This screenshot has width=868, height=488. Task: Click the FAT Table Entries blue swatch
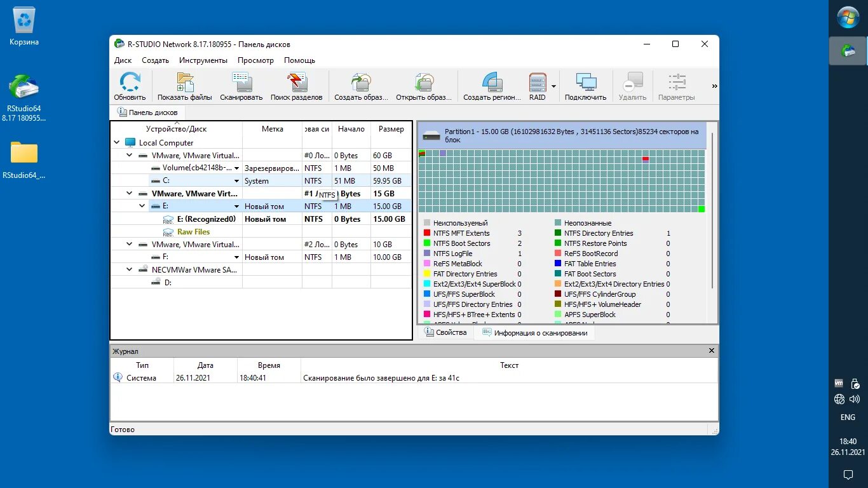(558, 264)
